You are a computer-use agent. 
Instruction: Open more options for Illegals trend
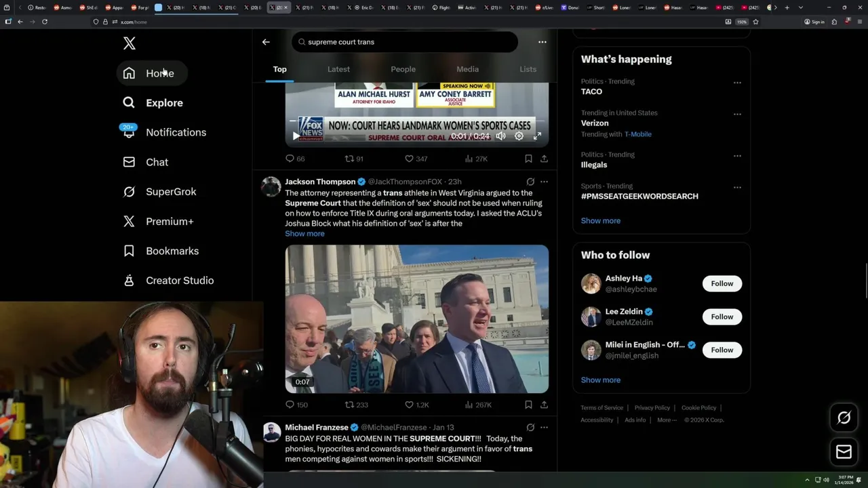[737, 156]
